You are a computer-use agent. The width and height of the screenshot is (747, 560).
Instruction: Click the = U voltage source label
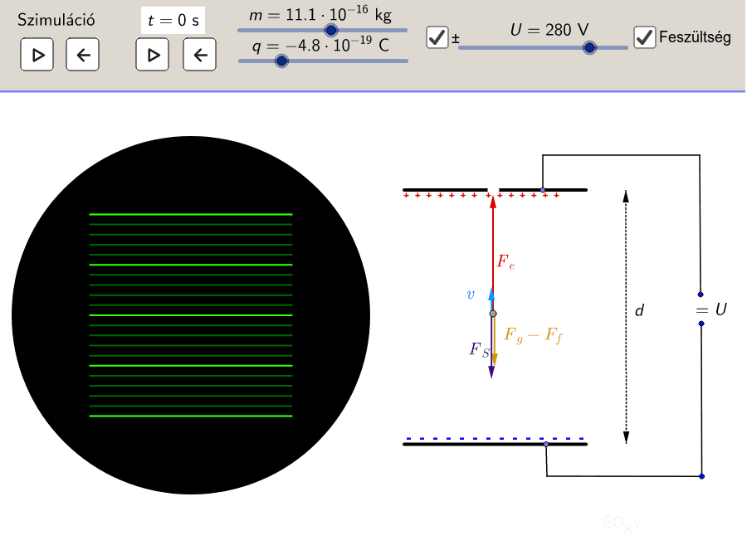712,309
